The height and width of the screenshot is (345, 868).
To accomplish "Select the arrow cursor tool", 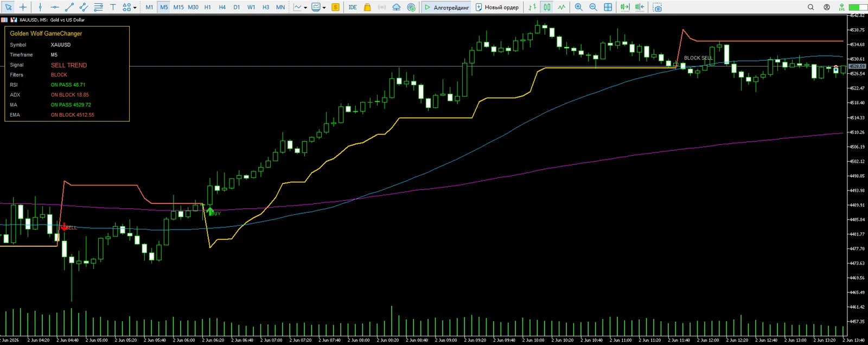I will [8, 7].
